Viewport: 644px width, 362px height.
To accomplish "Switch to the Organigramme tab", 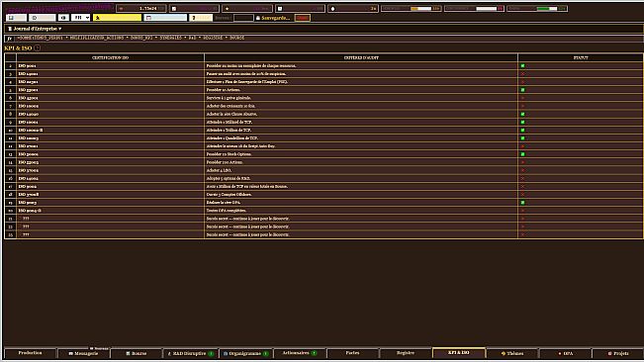I will point(245,353).
